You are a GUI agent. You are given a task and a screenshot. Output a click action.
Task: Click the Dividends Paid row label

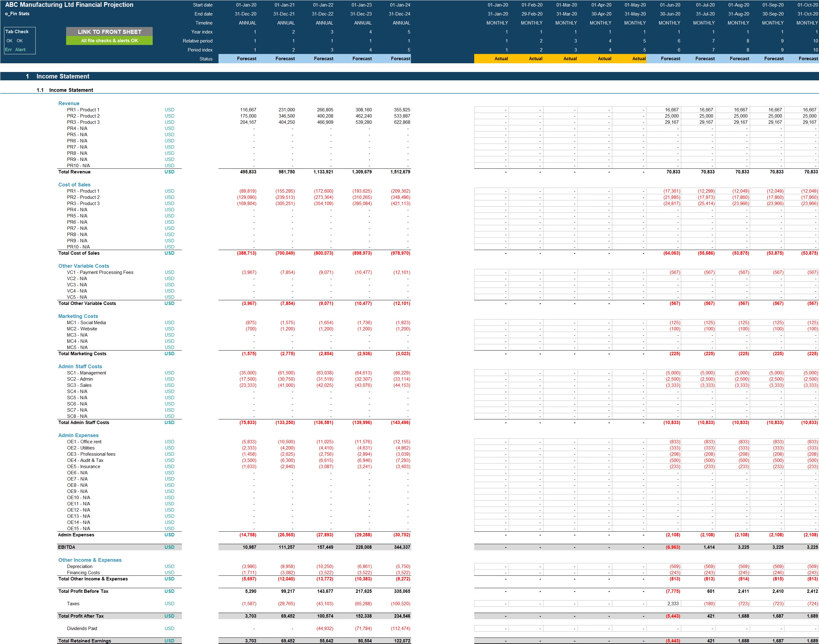[x=82, y=628]
